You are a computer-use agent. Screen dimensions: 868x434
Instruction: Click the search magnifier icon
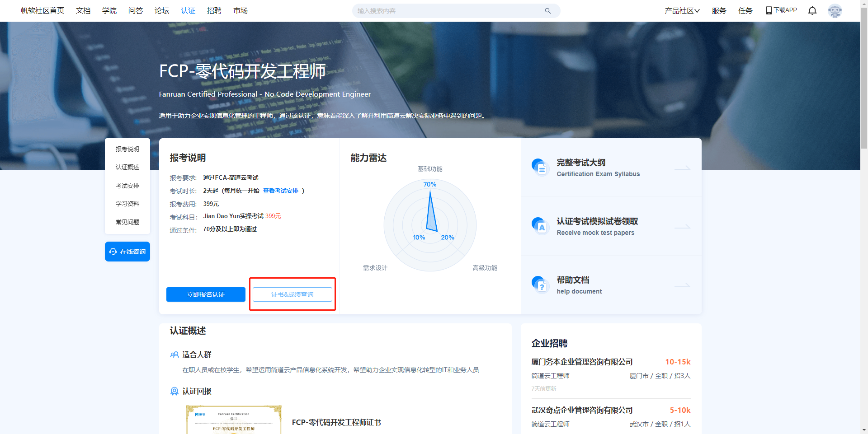coord(547,11)
